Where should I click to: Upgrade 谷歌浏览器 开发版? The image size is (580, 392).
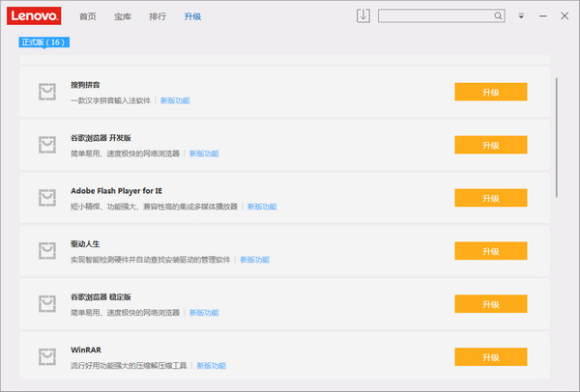click(x=490, y=145)
